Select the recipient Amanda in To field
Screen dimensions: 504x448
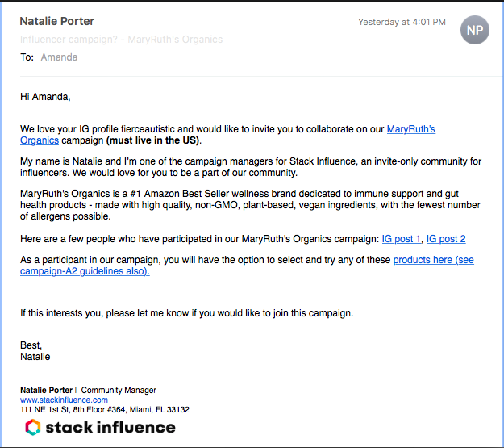pos(59,57)
